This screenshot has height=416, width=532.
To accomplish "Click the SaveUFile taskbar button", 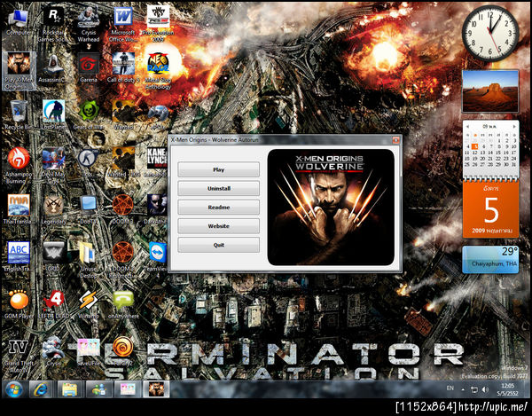I will pyautogui.click(x=128, y=389).
